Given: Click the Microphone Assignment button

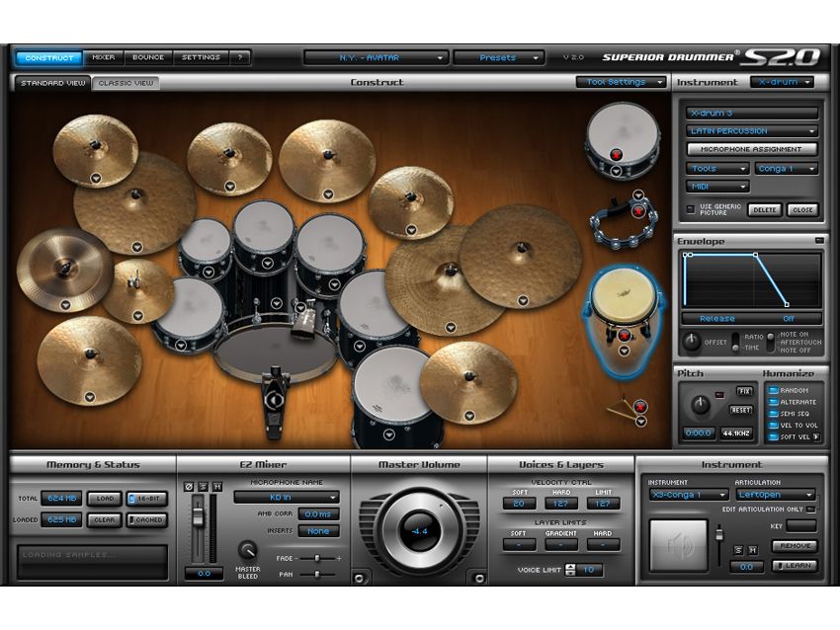Looking at the screenshot, I should (x=753, y=150).
